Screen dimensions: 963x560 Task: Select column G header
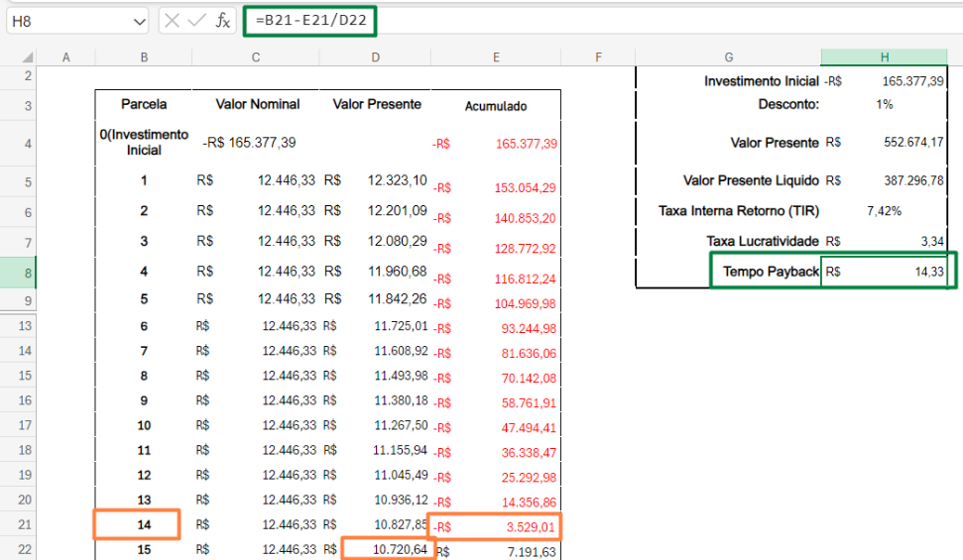(x=728, y=57)
